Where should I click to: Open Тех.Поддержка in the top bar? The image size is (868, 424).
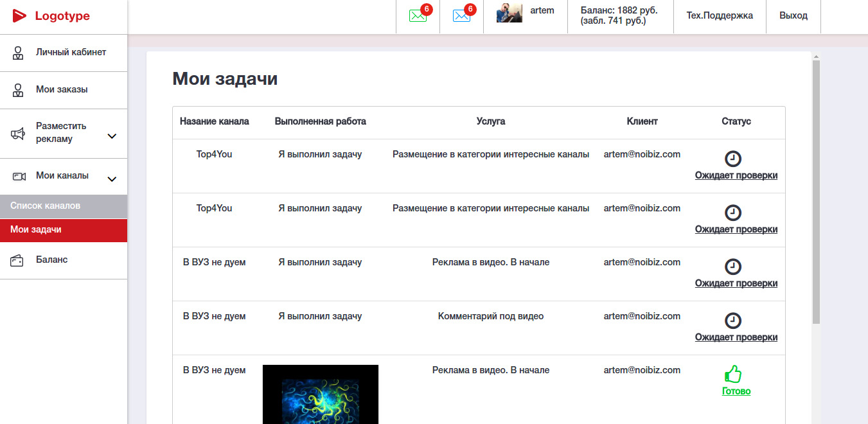[720, 15]
